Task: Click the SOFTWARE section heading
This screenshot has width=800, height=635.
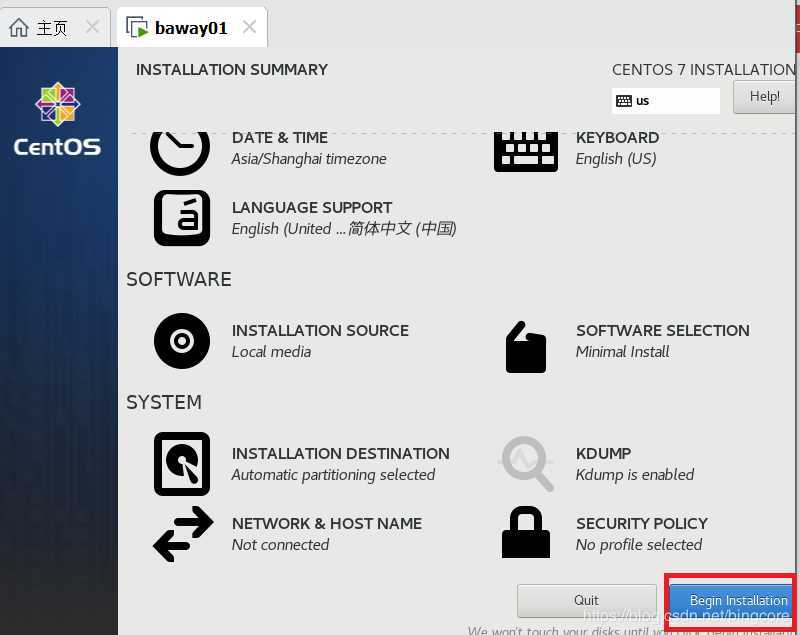Action: point(179,280)
